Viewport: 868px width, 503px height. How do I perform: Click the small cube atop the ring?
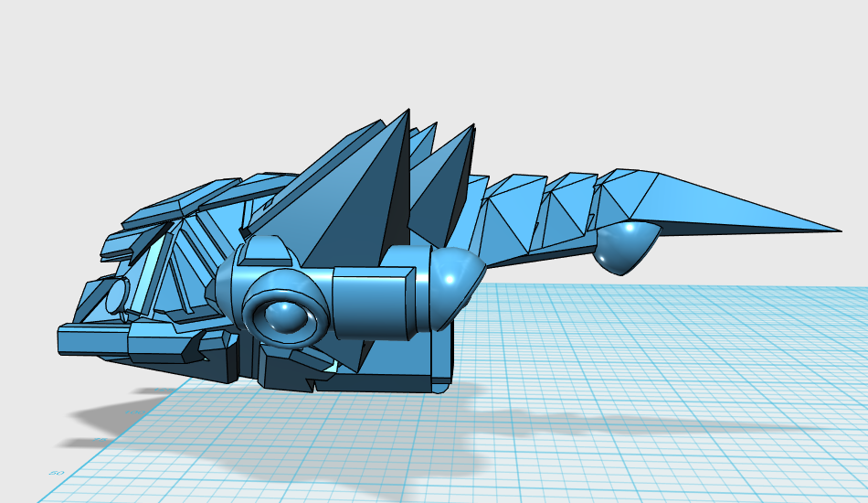coord(263,251)
